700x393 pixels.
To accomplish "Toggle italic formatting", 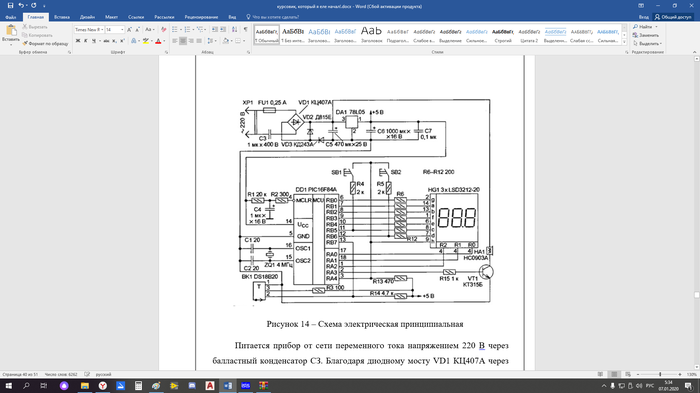I will (x=86, y=41).
